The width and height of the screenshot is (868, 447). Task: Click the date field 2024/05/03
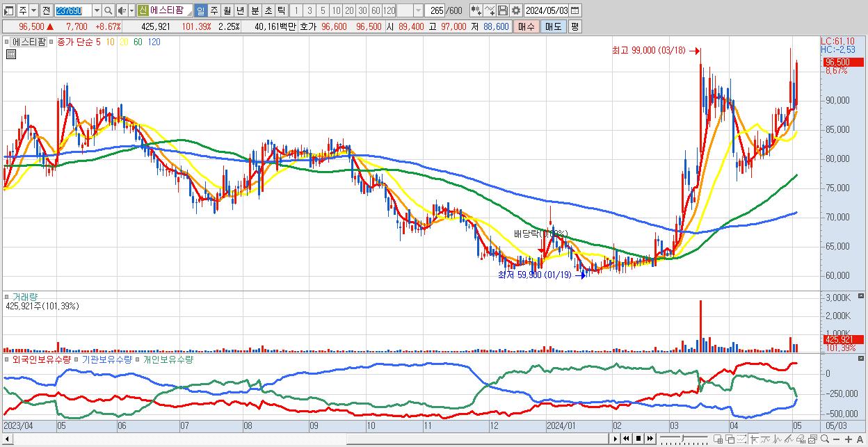[546, 10]
